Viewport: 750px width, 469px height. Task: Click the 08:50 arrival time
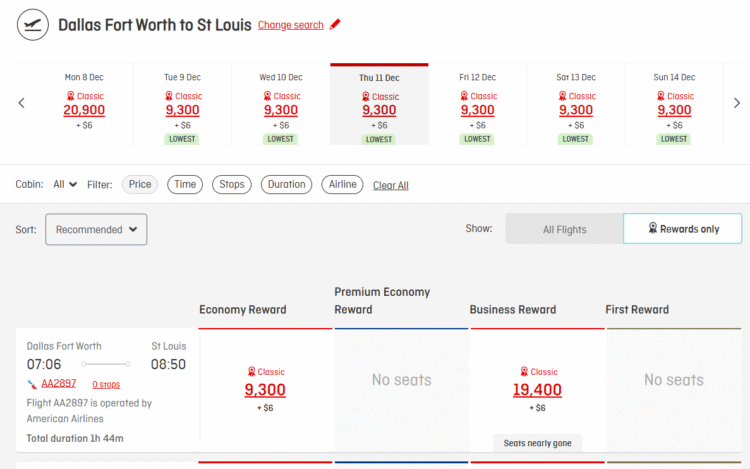coord(168,364)
